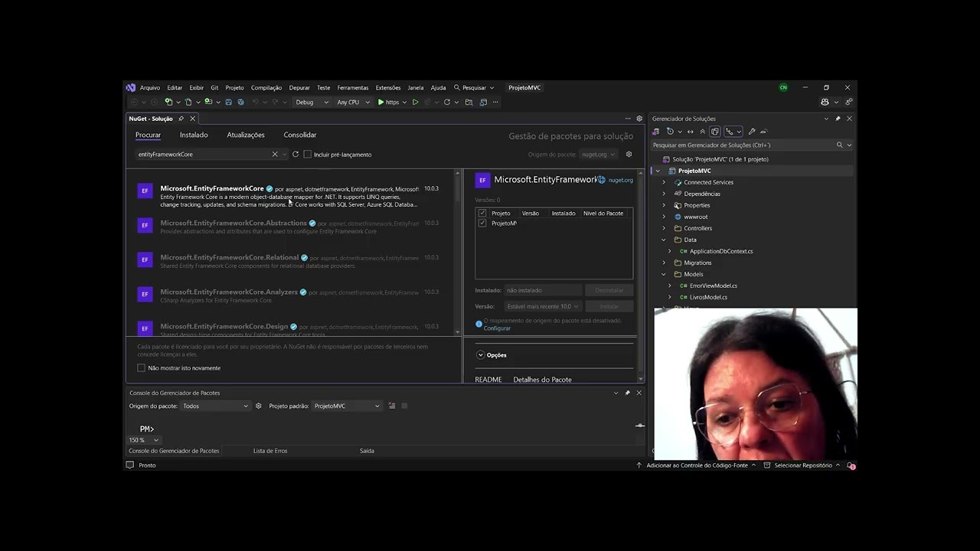The image size is (980, 551).
Task: Click Show All Files icon in Solution Explorer
Action: [715, 132]
